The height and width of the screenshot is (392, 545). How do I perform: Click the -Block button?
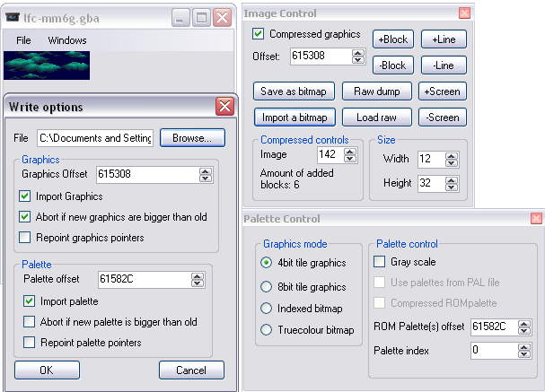[x=392, y=65]
